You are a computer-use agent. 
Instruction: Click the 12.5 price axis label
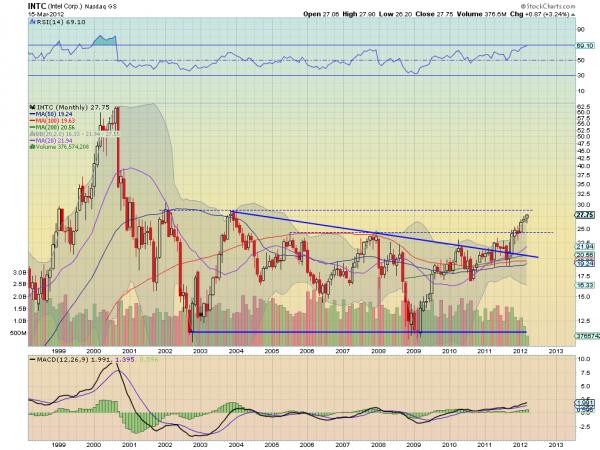pyautogui.click(x=583, y=321)
